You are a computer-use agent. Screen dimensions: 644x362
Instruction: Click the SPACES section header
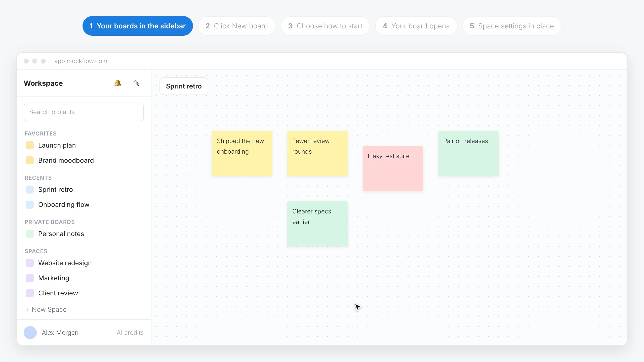coord(36,251)
